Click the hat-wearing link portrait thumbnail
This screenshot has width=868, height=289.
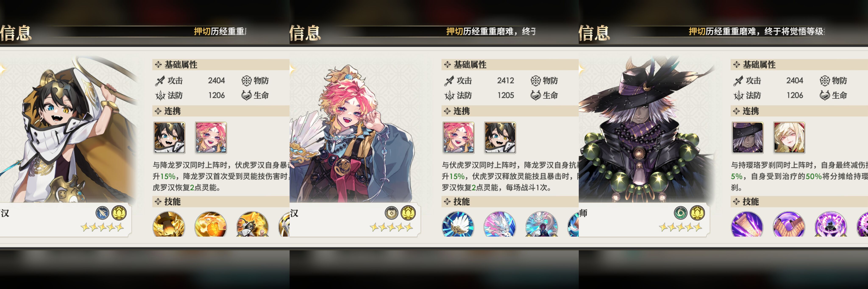point(747,138)
